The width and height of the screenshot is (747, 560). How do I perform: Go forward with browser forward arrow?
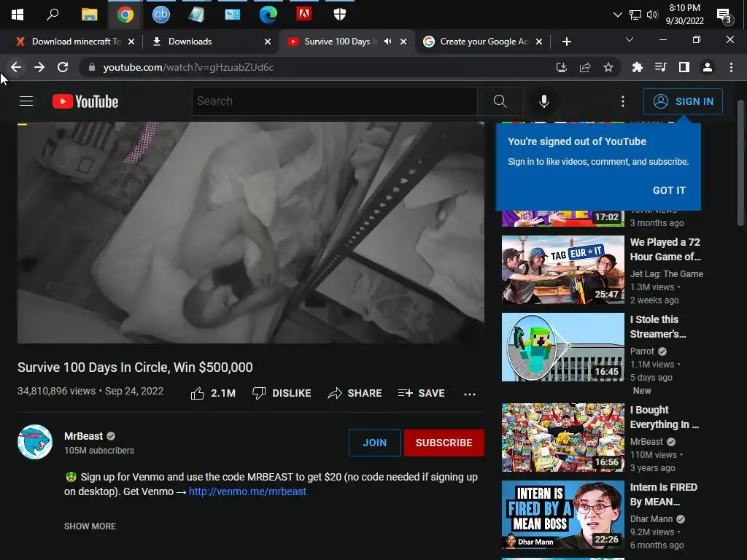[x=39, y=67]
